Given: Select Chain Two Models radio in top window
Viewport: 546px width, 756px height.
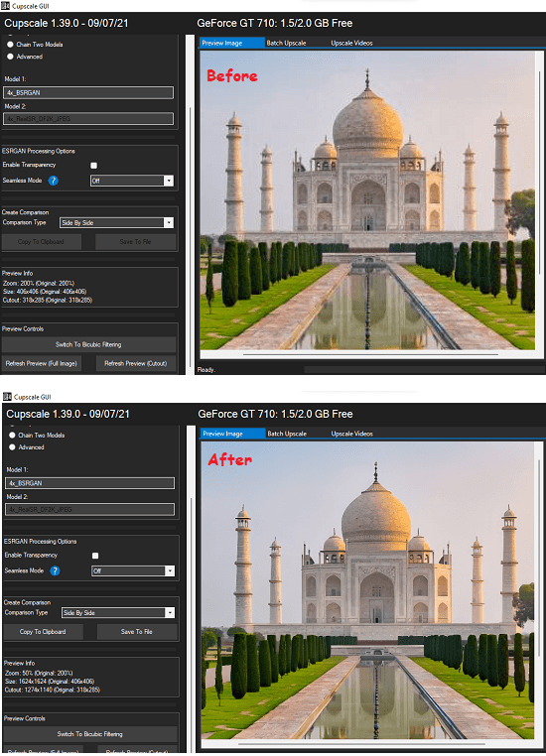Looking at the screenshot, I should [x=10, y=45].
